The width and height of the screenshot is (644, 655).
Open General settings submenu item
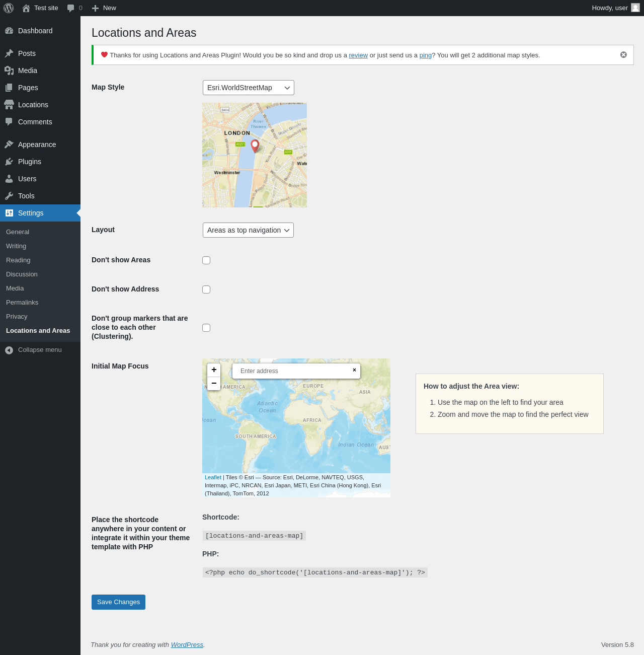18,232
